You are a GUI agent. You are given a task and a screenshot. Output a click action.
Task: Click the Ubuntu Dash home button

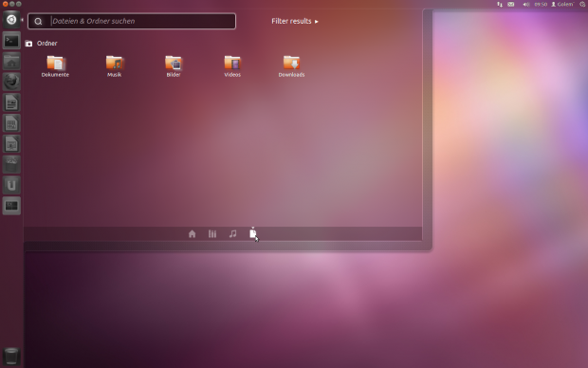point(11,20)
